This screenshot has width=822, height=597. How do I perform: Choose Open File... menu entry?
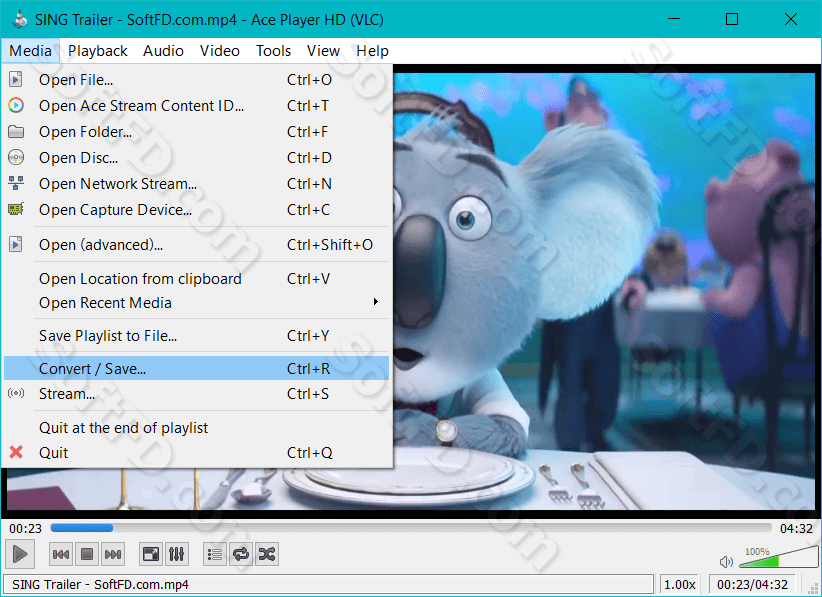click(196, 80)
